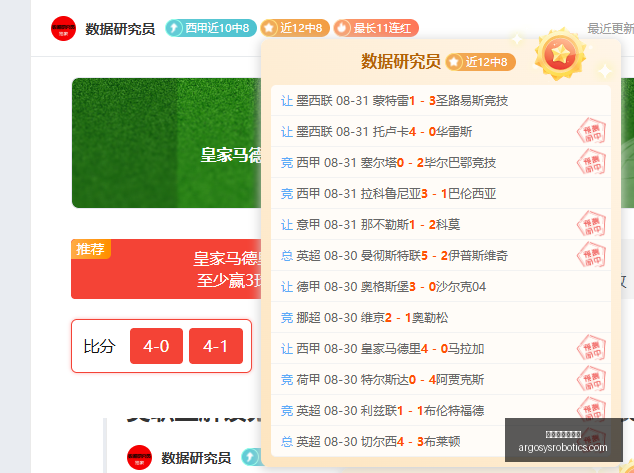Click the gold star medal icon in popup
634x473 pixels.
point(560,54)
